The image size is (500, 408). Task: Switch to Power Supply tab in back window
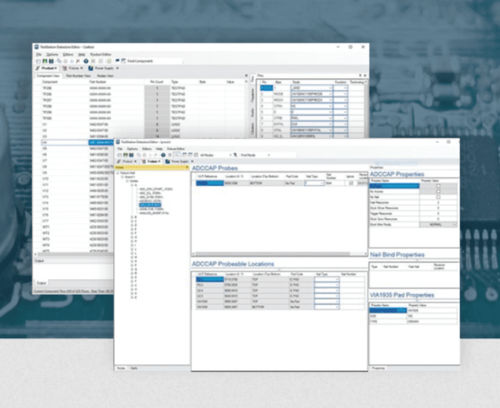click(102, 68)
